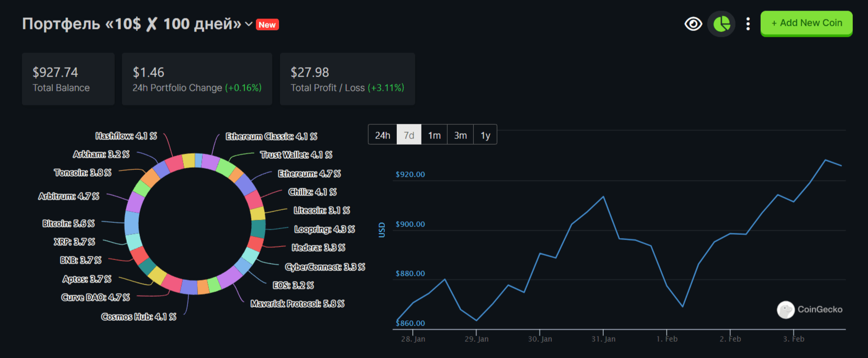The width and height of the screenshot is (868, 358).
Task: Click the $920.00 y-axis value
Action: coord(410,175)
